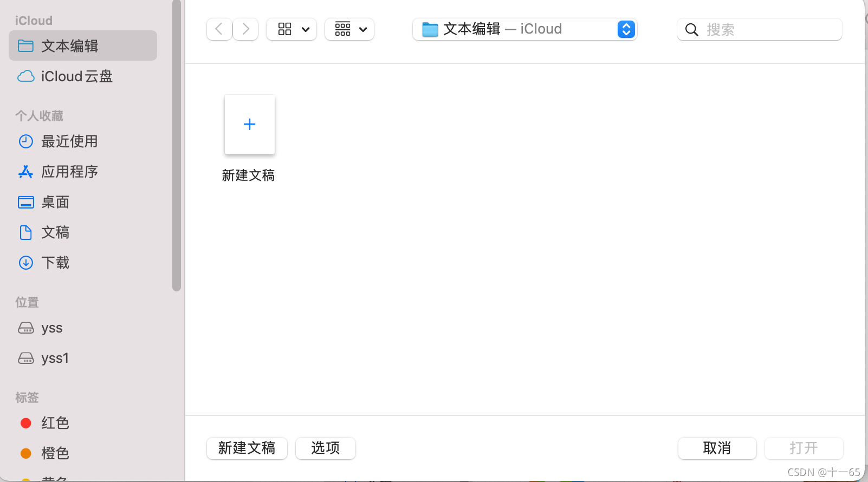Select the yss1 drive location
The image size is (868, 482).
[83, 358]
